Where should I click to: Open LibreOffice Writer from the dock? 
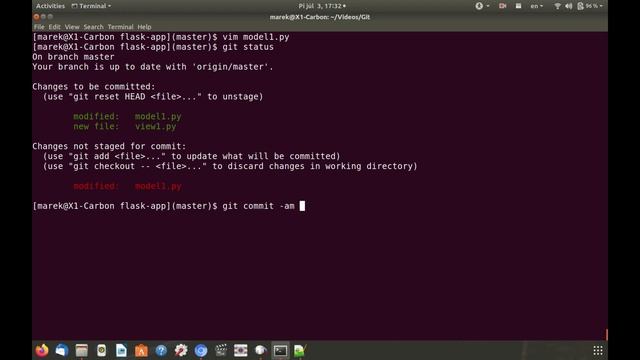coord(121,350)
